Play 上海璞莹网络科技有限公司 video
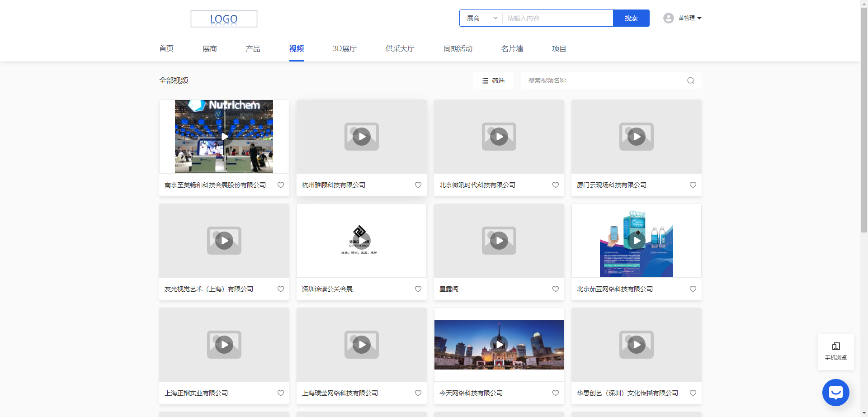Viewport: 868px width, 417px height. (362, 345)
